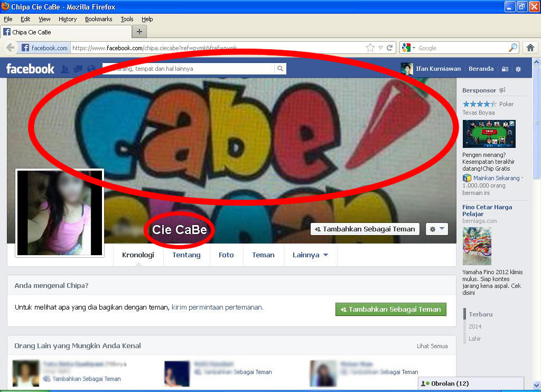
Task: Click the Poker ad title
Action: 506,104
